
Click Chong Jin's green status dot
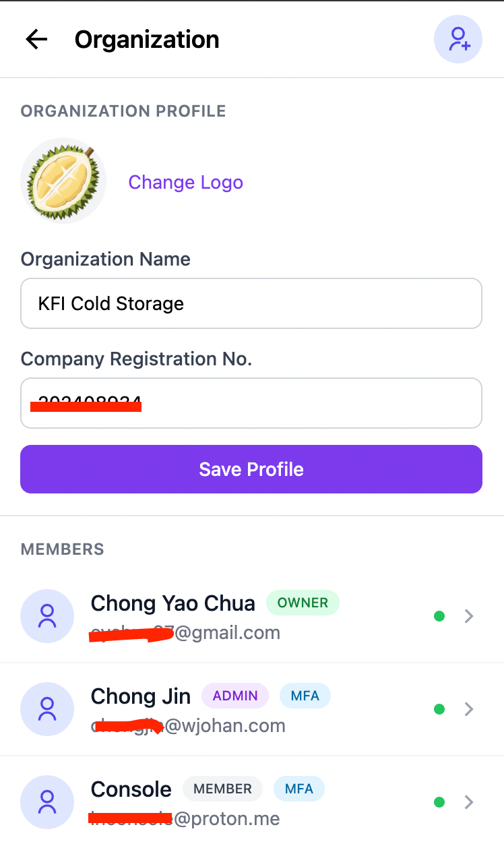439,709
